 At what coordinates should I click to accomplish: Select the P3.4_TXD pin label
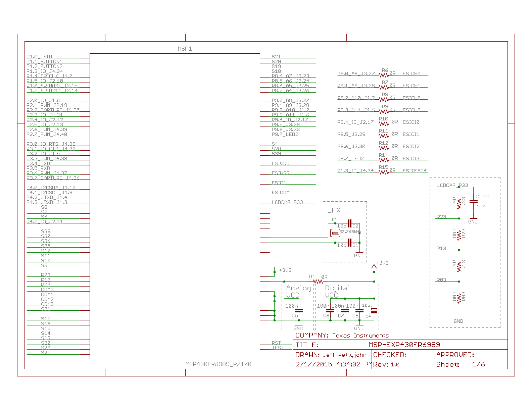(38, 163)
